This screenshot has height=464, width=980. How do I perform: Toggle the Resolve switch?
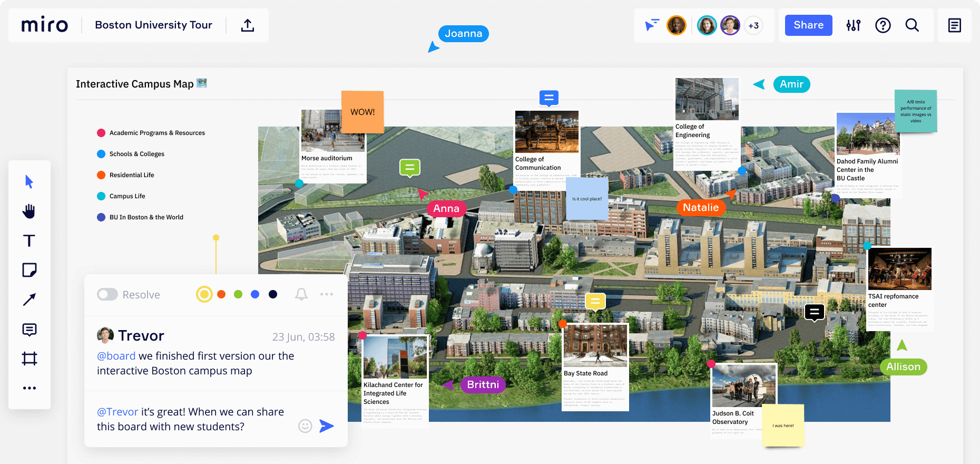(107, 294)
